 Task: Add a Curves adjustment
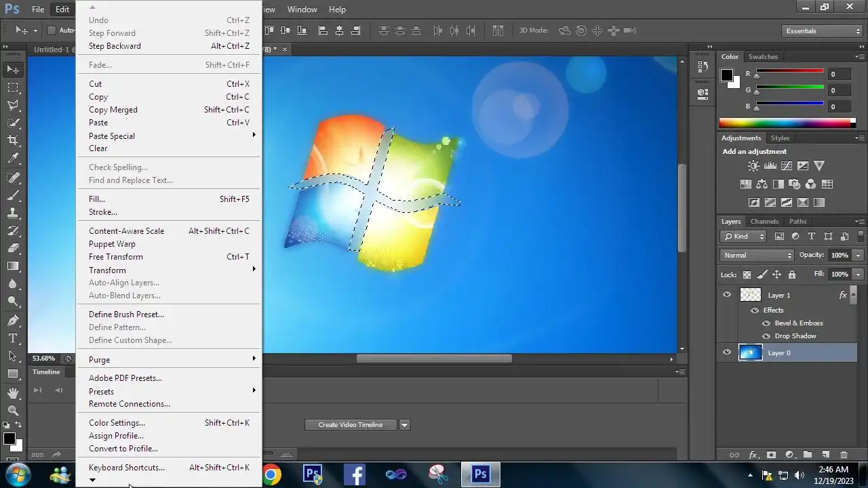click(x=787, y=165)
